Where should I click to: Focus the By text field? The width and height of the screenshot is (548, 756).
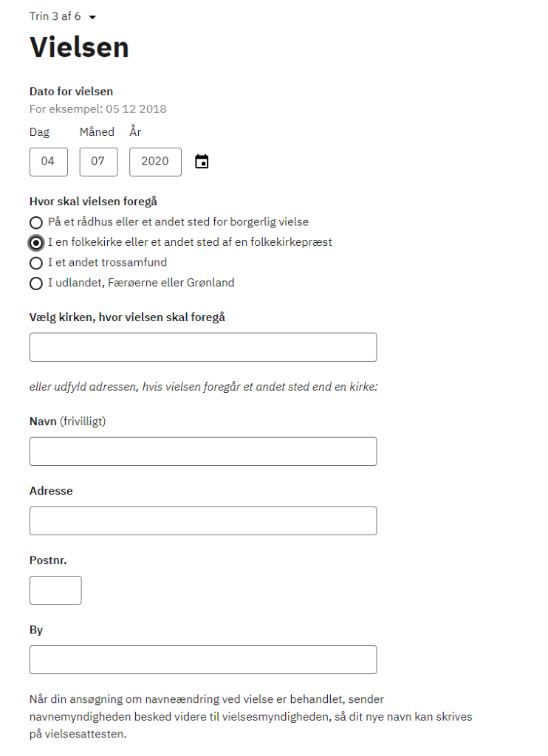click(x=203, y=659)
